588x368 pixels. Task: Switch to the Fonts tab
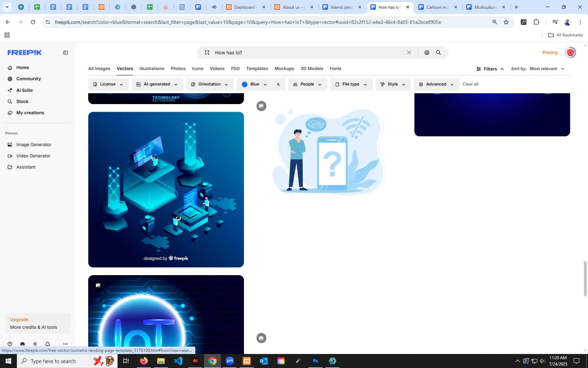point(335,69)
